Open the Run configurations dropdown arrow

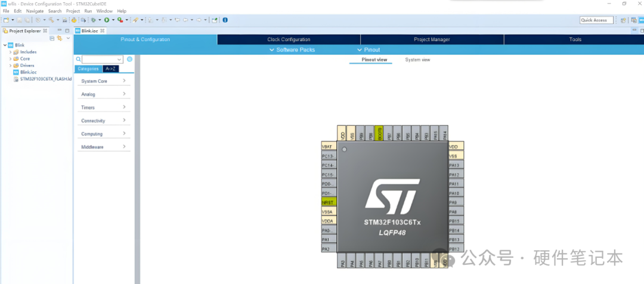113,20
